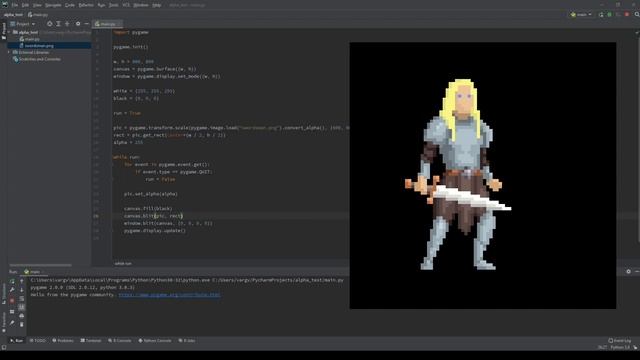Open the Event Log button
Screen dimensions: 640x360
[x=620, y=340]
